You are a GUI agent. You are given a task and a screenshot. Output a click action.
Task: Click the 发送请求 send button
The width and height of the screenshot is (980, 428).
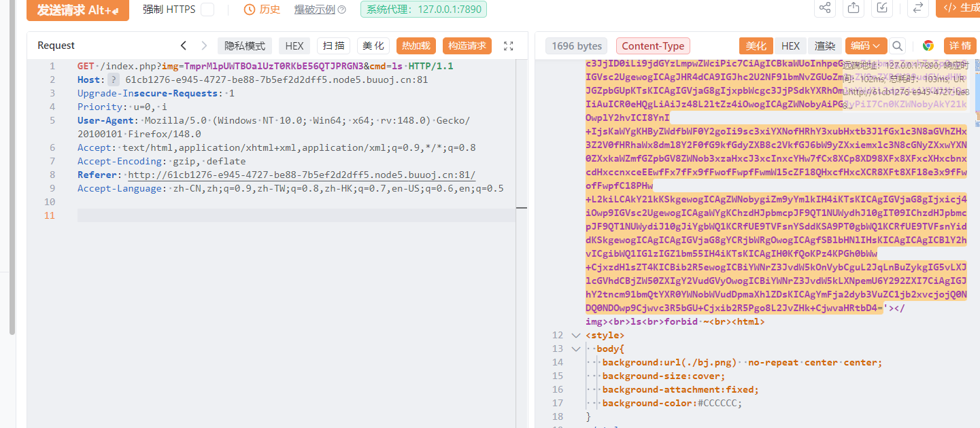(78, 10)
